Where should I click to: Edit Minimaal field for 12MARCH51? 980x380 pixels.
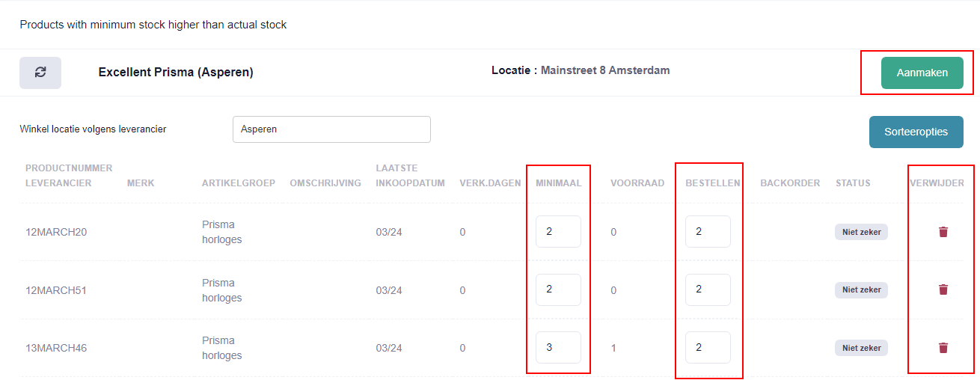tap(558, 289)
